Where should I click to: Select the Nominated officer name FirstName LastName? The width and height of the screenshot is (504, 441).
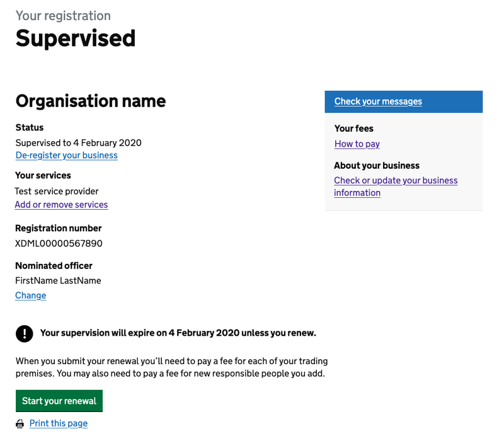click(x=58, y=280)
